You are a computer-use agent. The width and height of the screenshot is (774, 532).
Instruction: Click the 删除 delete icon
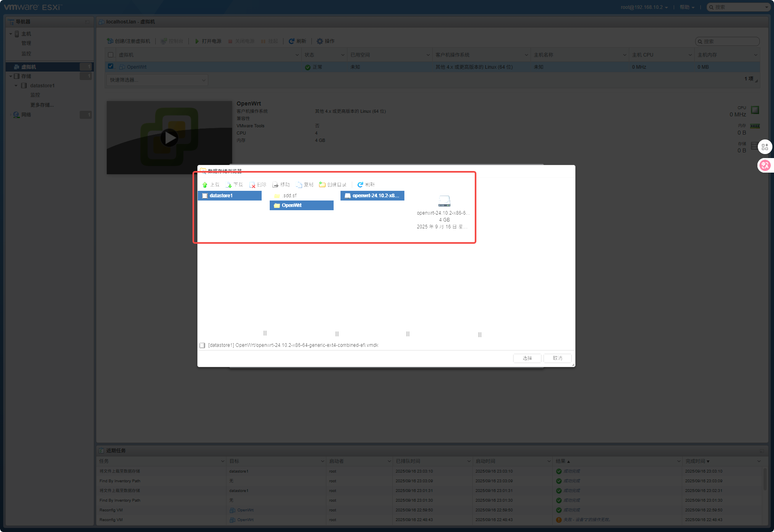coord(252,185)
